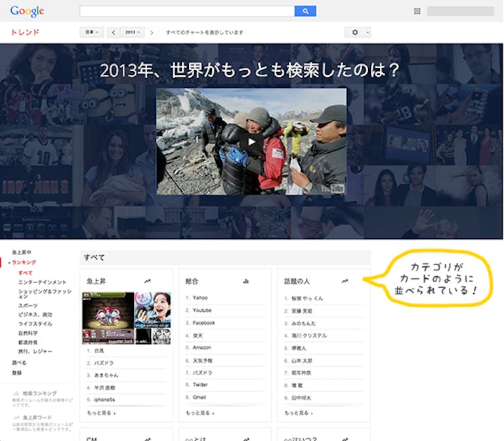Viewport: 504px width, 441px height.
Task: Open the settings gear menu
Action: pos(357,32)
